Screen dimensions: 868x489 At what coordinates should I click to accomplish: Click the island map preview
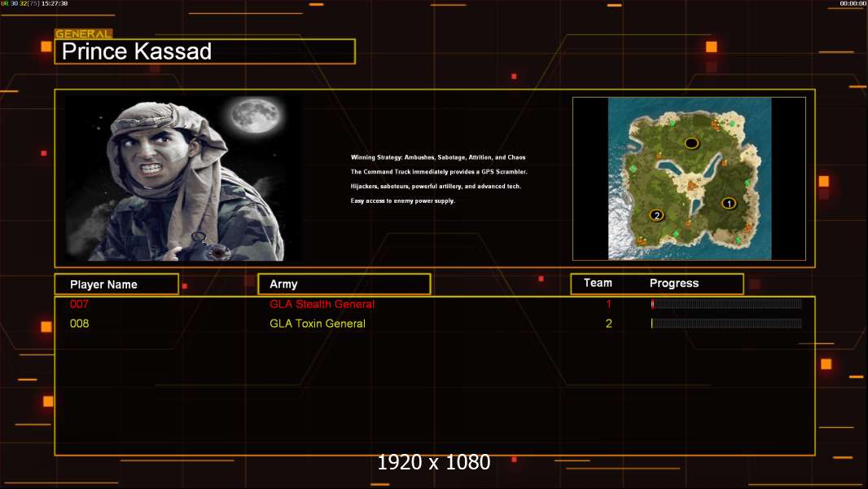tap(689, 178)
